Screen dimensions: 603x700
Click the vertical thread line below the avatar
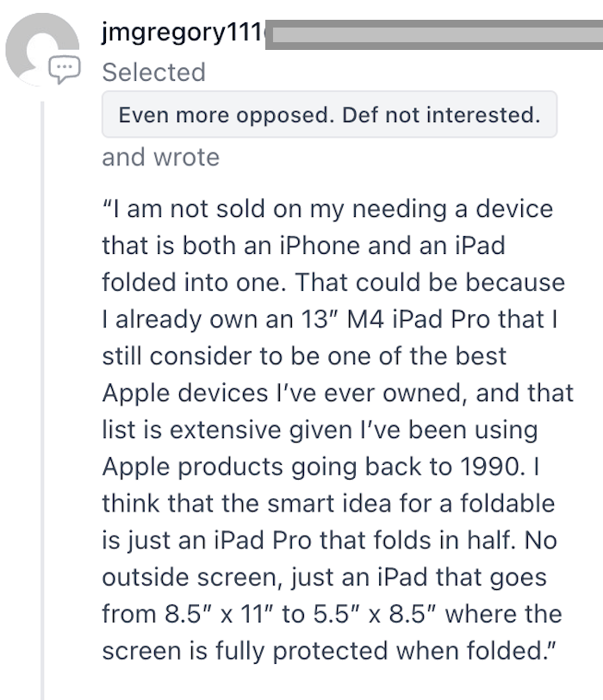point(42,400)
